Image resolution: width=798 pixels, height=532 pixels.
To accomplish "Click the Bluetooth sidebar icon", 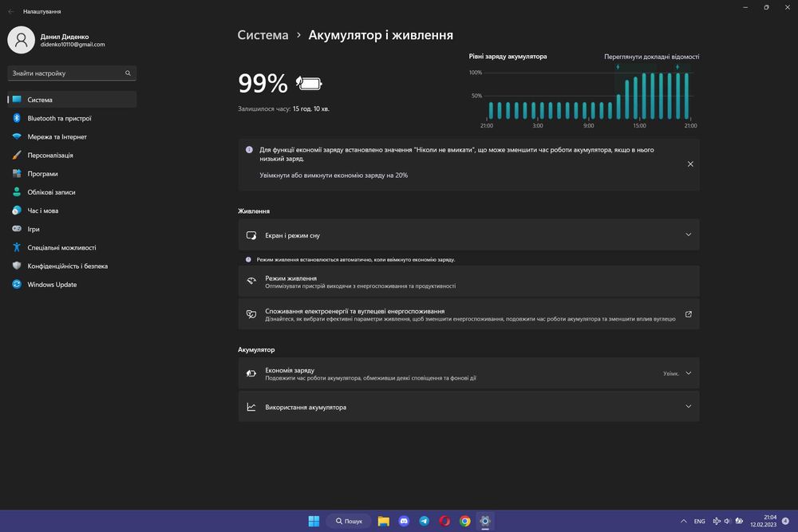I will pyautogui.click(x=17, y=118).
